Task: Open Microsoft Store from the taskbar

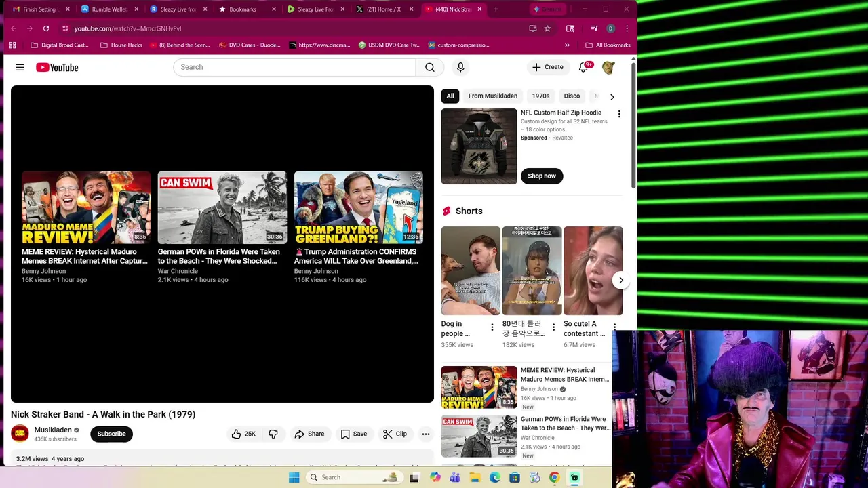Action: click(515, 477)
